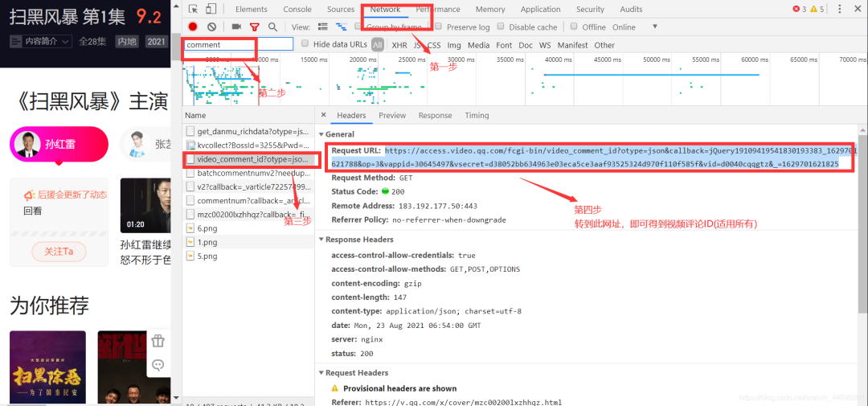Open the 内容简介 dropdown
The width and height of the screenshot is (868, 406).
(41, 41)
